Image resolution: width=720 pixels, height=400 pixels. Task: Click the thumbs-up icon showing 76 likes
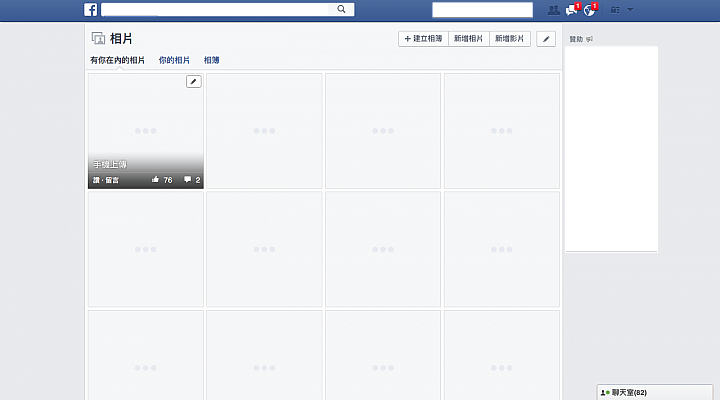[x=155, y=180]
